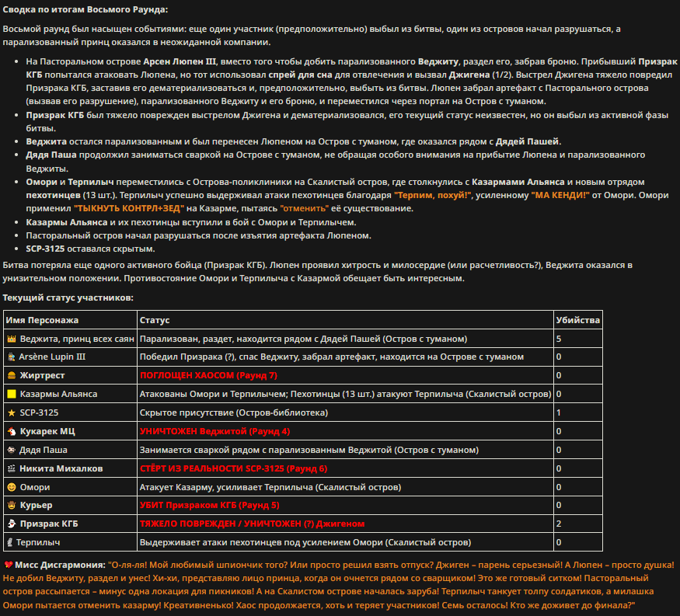Click the status 'Скрытое присутствие (Остров-библиотека)'
Screen dimensions: 680x616
pyautogui.click(x=234, y=412)
